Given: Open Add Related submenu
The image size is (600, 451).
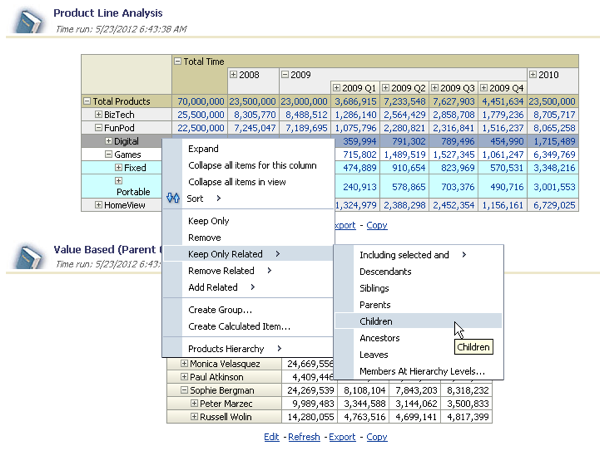Looking at the screenshot, I should (248, 287).
